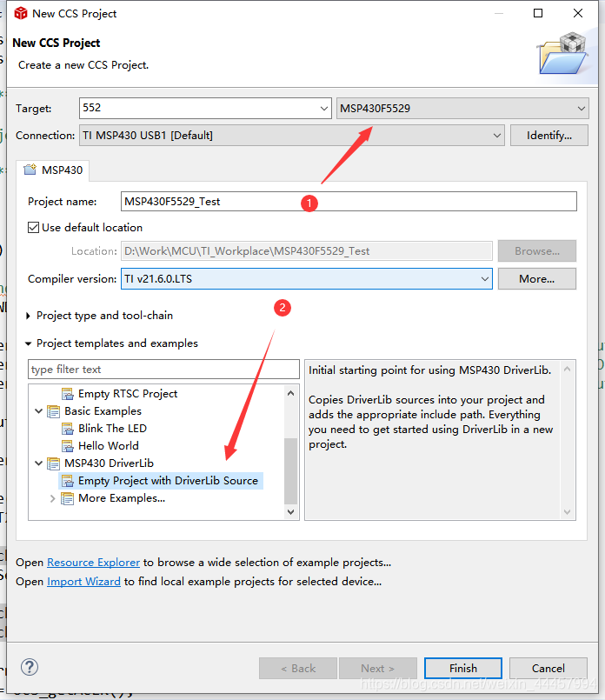Click the Empty RTSC Project template icon

(68, 394)
